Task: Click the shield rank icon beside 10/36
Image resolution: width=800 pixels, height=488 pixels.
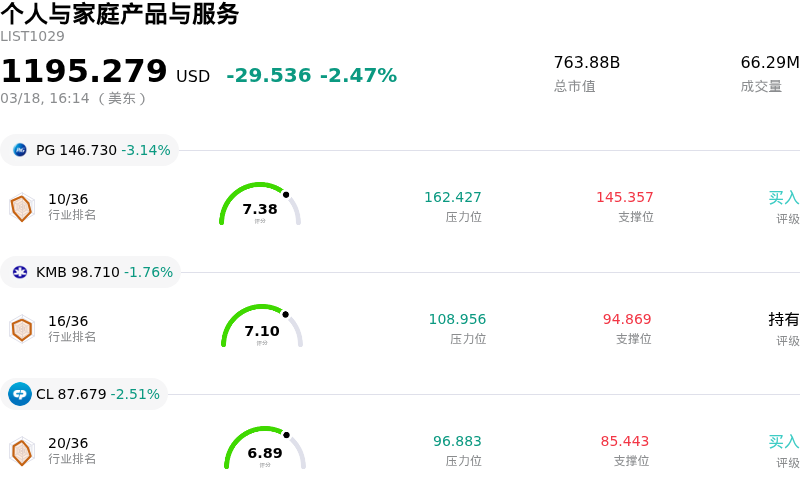Action: [x=21, y=207]
